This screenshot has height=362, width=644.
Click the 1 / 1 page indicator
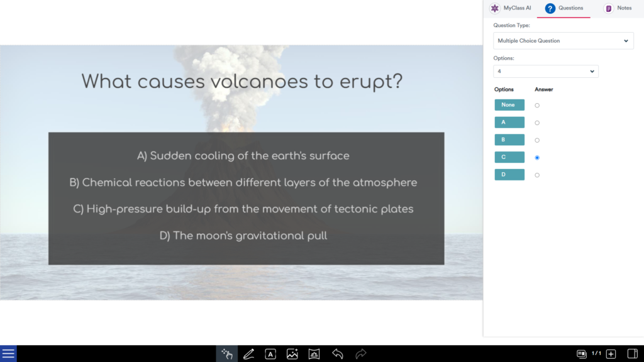(596, 353)
